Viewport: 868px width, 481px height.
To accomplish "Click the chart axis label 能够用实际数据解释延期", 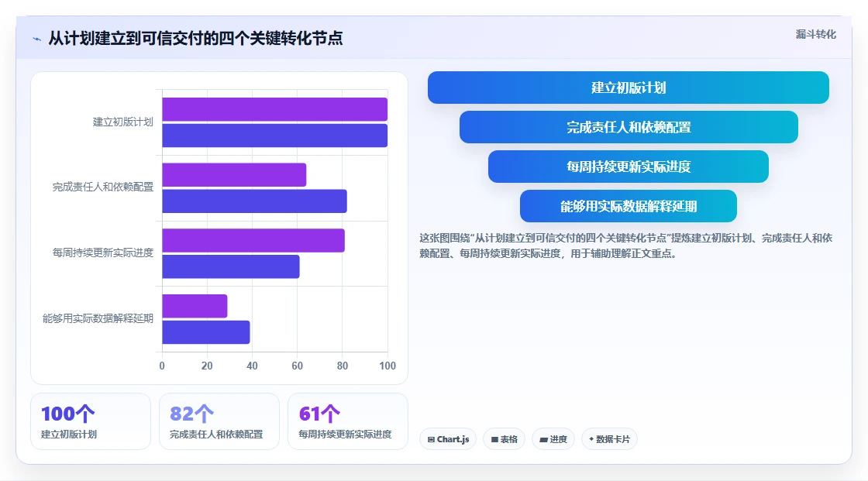I will [x=98, y=318].
